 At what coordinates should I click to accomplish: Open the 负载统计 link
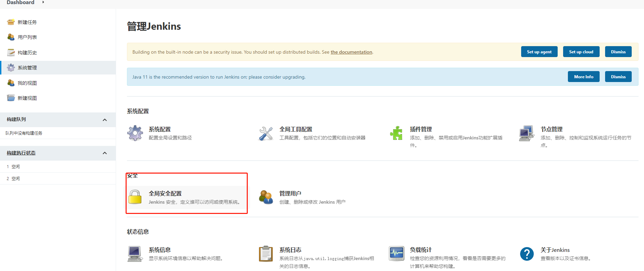(421, 250)
